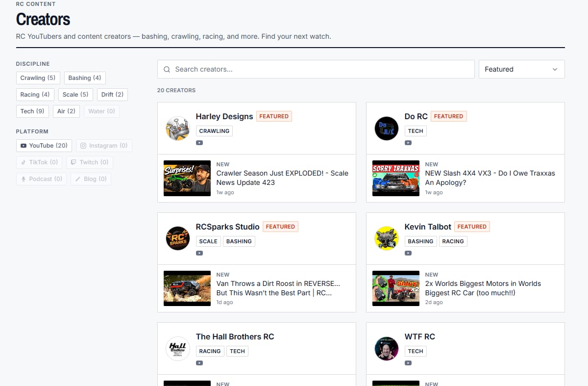Click the TECH tag on Hall Brothers RC
The height and width of the screenshot is (386, 588).
(x=238, y=351)
